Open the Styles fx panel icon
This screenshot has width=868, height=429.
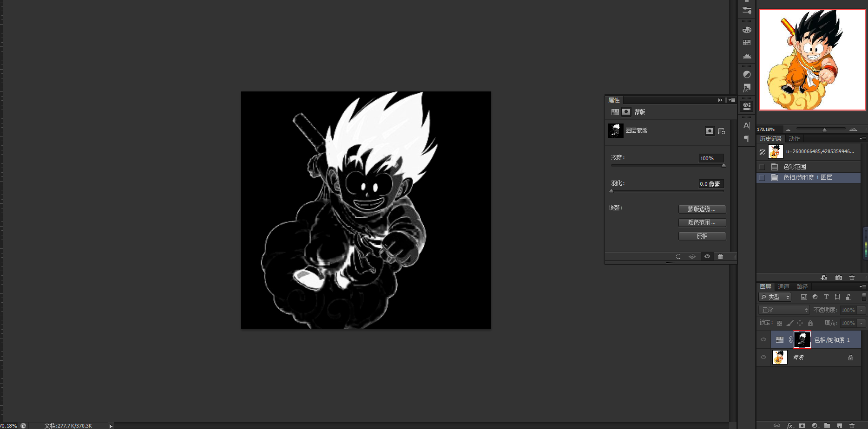[747, 88]
